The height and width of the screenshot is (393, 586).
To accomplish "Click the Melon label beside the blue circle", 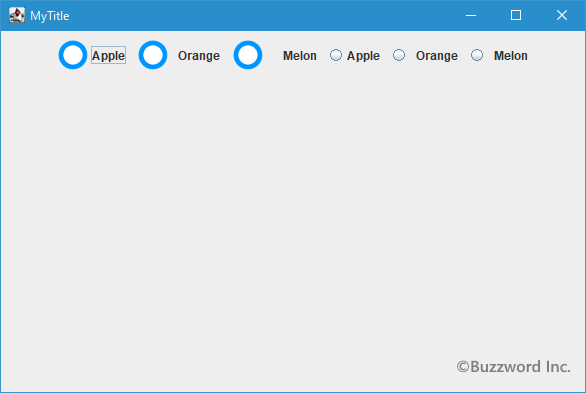I will tap(300, 56).
